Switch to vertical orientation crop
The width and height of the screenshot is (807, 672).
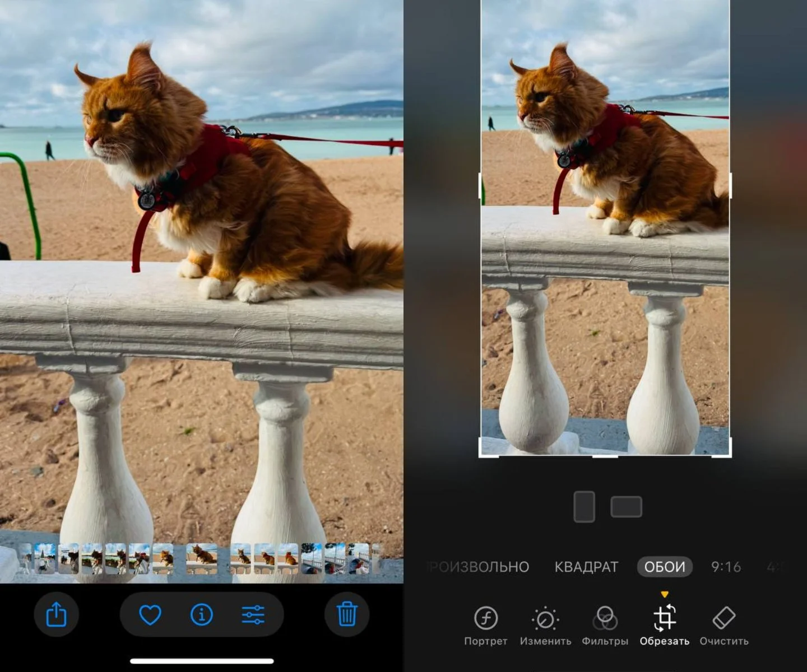point(585,507)
